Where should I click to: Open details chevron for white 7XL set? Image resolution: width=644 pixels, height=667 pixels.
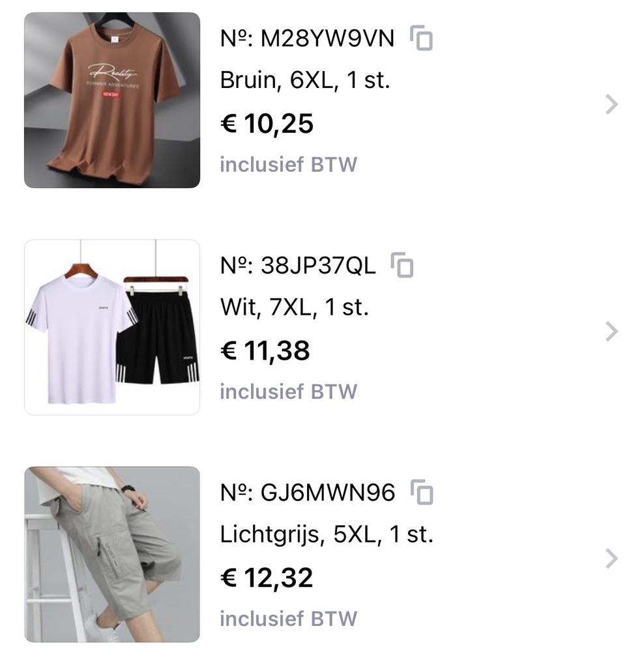(x=611, y=332)
